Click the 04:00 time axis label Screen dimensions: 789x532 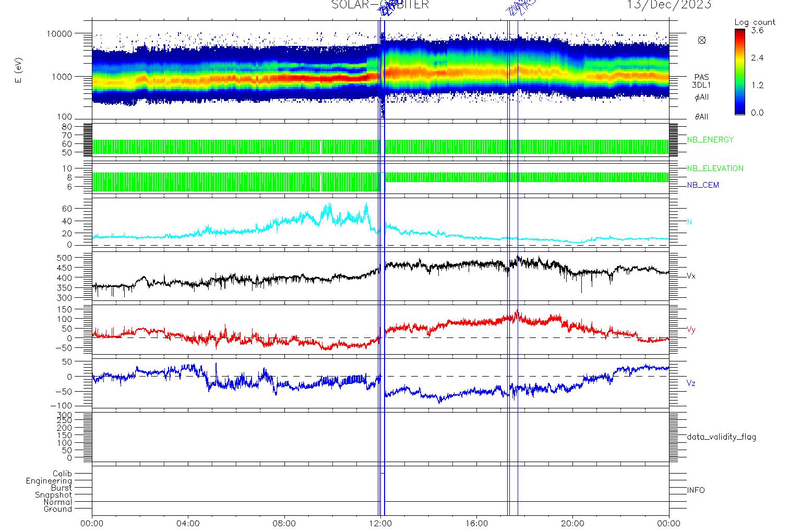point(188,523)
